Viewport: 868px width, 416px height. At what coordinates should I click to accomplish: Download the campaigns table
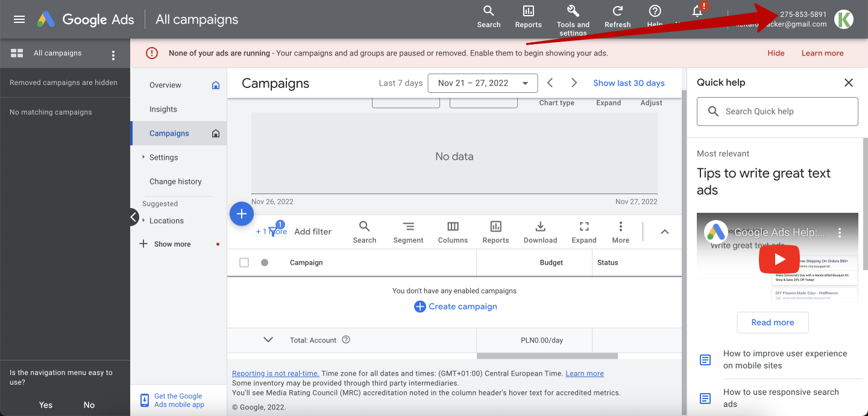coord(540,232)
